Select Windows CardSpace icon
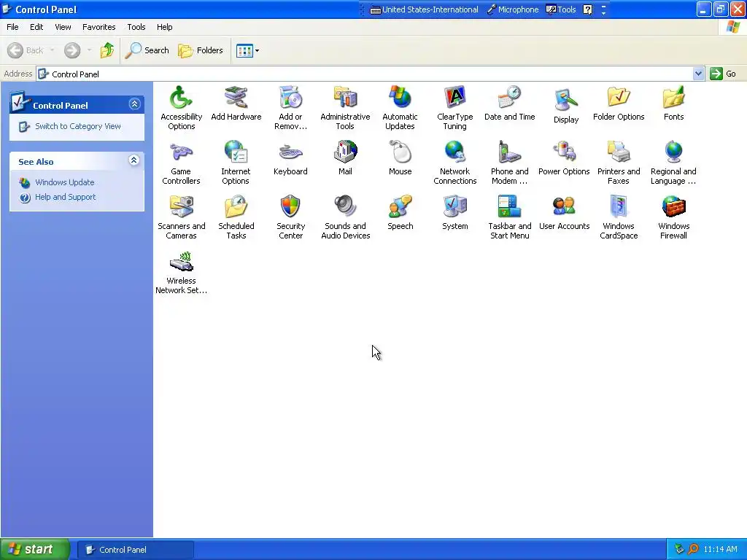Screen dimensions: 747x560 [619, 207]
